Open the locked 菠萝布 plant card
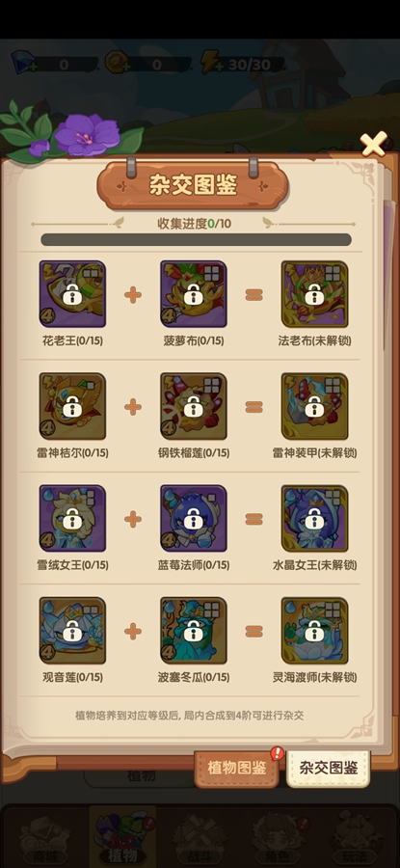400x868 pixels. pos(193,294)
